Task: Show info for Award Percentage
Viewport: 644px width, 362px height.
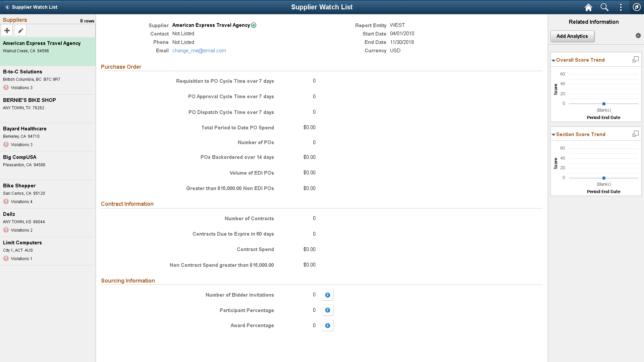Action: coord(327,325)
